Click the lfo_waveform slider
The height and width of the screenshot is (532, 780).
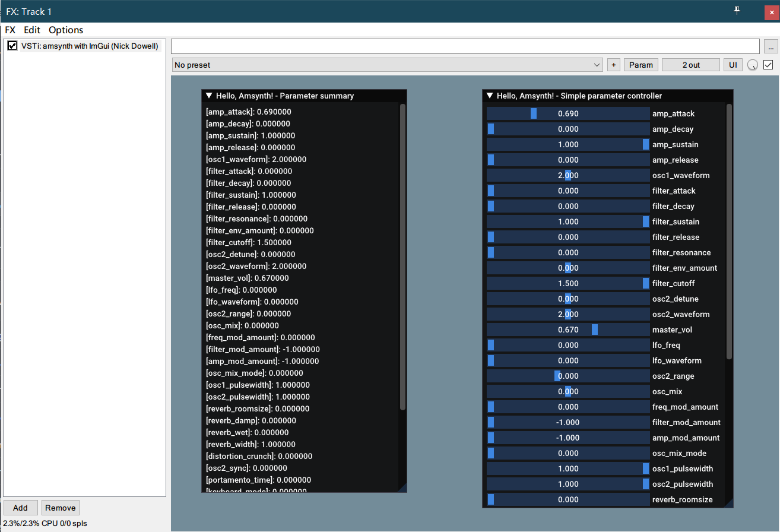pos(568,360)
